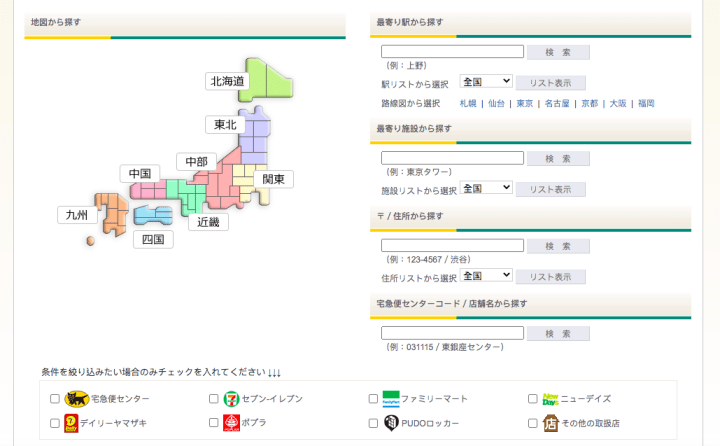Open the 名古屋 route map link
Screen dimensions: 720x446
pyautogui.click(x=557, y=103)
